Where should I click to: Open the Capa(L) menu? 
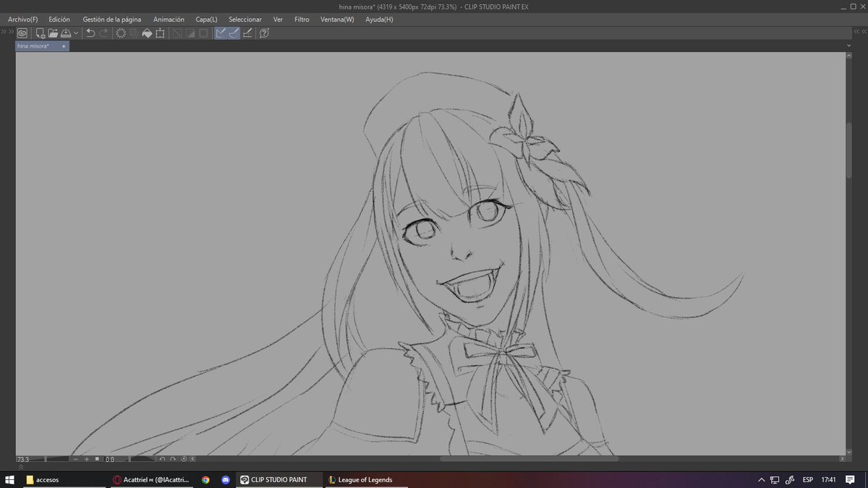(x=206, y=20)
